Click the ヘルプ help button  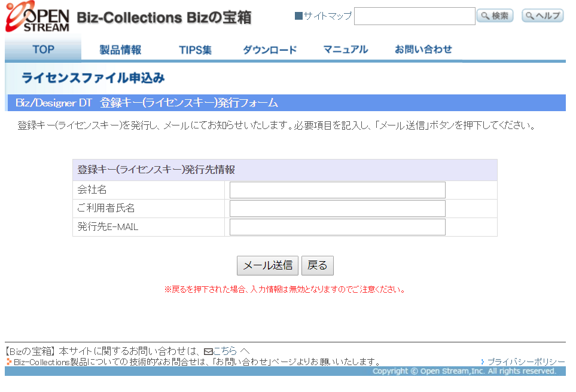pos(543,16)
